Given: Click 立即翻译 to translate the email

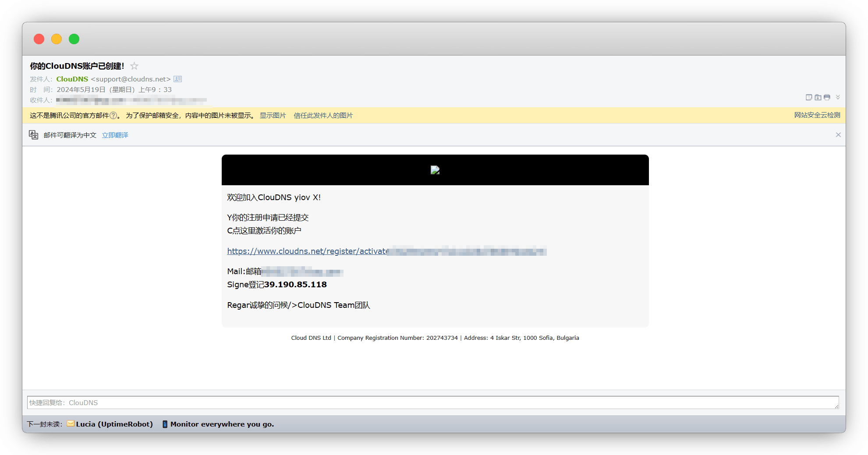Looking at the screenshot, I should (115, 135).
